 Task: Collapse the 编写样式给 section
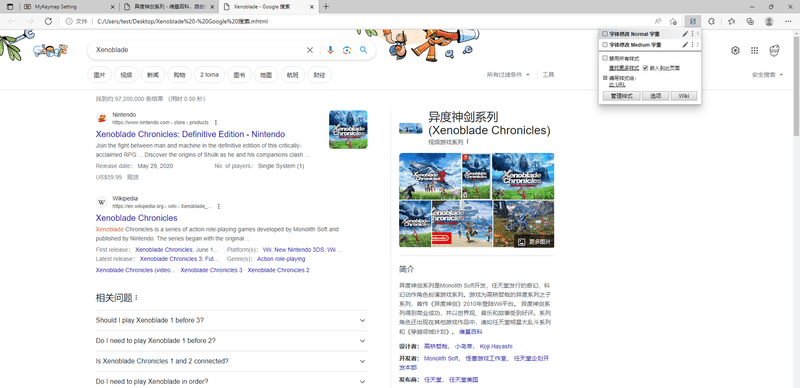[605, 78]
